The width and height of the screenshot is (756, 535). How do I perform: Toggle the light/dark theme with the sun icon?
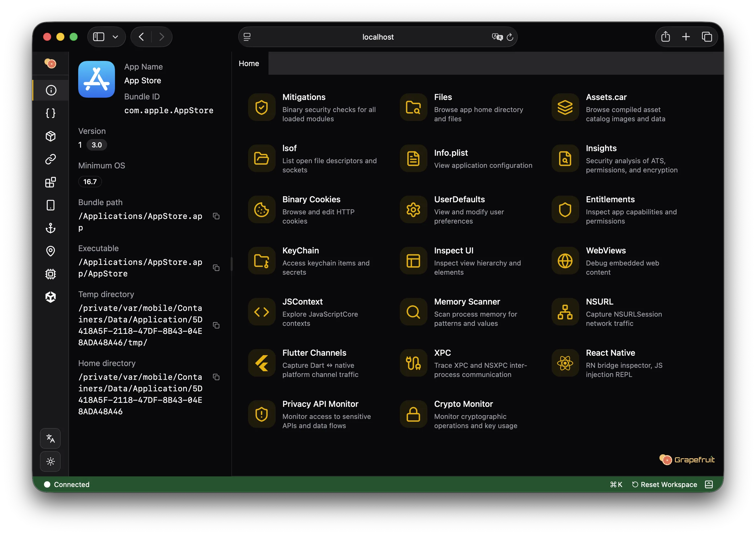(50, 461)
